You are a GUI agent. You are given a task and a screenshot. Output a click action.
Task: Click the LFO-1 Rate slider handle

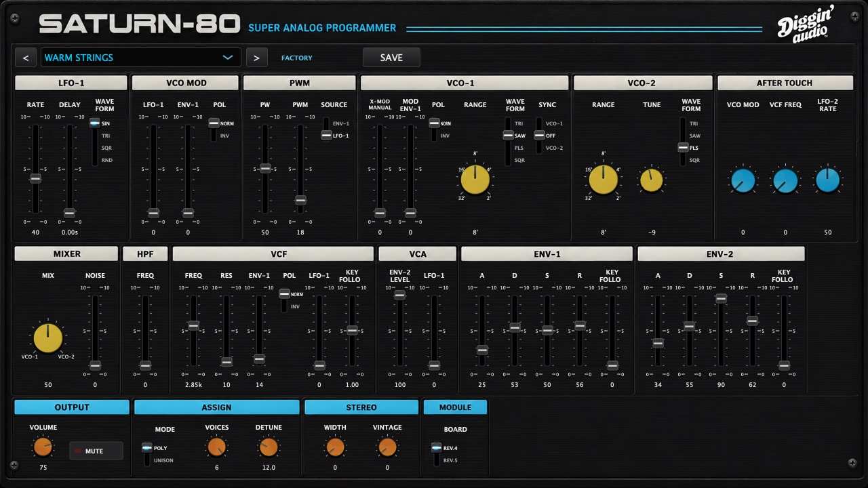pos(35,178)
